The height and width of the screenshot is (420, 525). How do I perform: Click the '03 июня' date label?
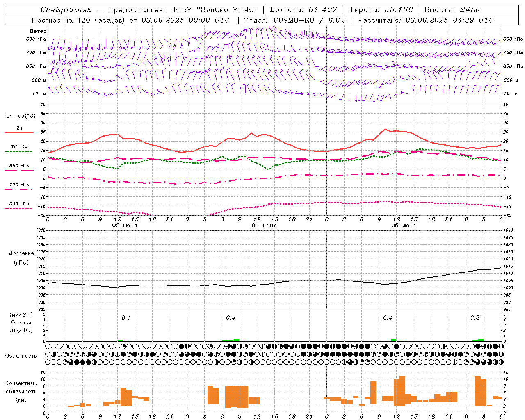[x=125, y=226]
